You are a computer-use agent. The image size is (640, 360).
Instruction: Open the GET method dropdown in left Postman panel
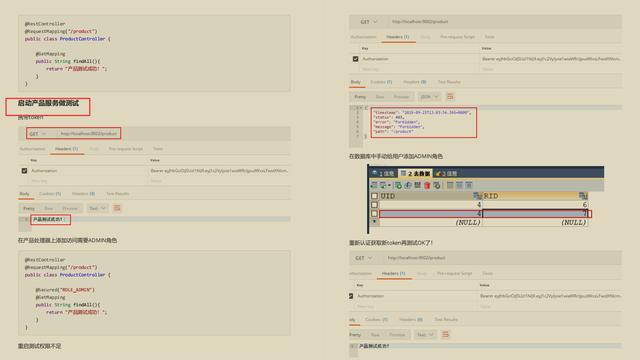click(38, 133)
